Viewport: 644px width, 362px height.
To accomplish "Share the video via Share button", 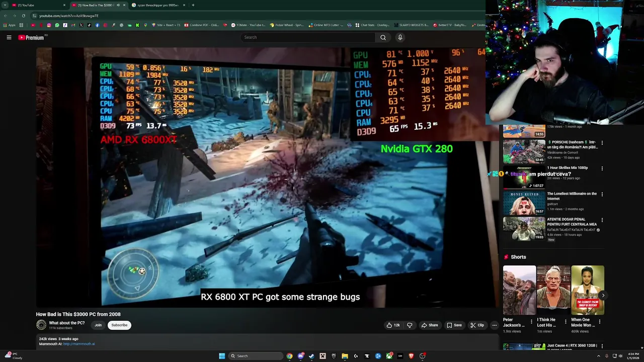I will (x=430, y=325).
